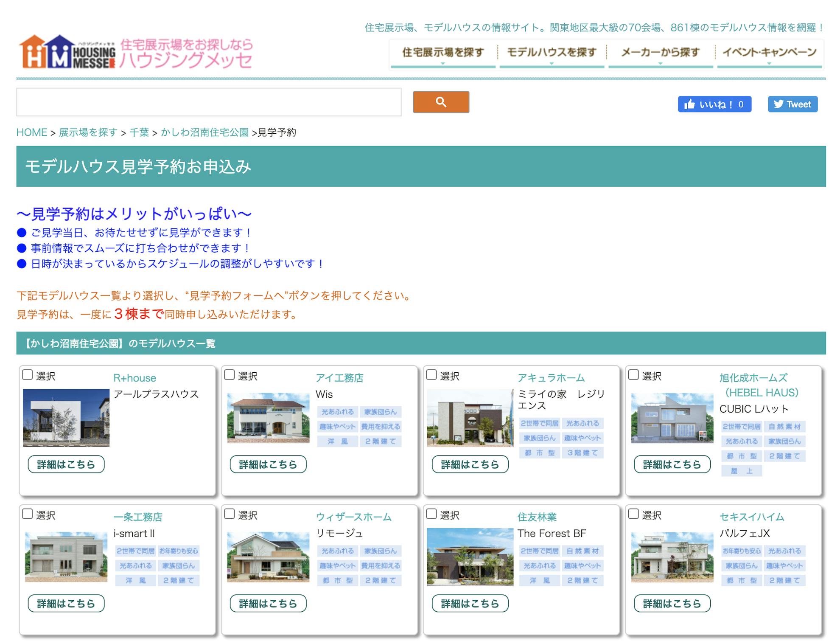Open 千葉 breadcrumb link
840x641 pixels.
[x=139, y=132]
